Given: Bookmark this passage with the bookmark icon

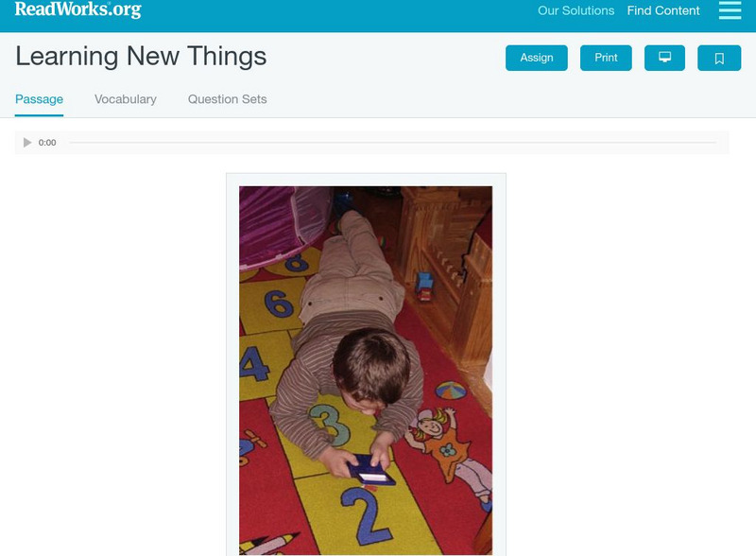Looking at the screenshot, I should pyautogui.click(x=719, y=58).
